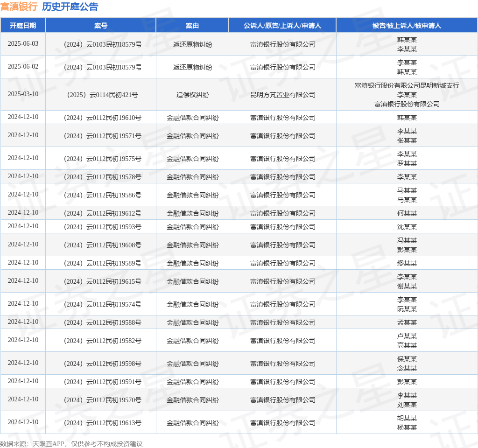This screenshot has width=478, height=448.
Task: Click the 案由 column header
Action: pyautogui.click(x=192, y=26)
